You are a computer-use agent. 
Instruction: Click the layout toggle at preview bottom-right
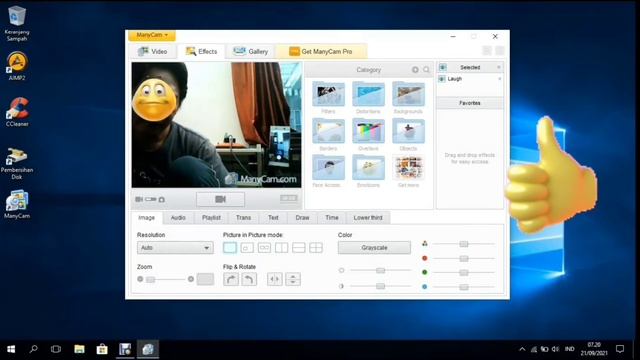(289, 198)
